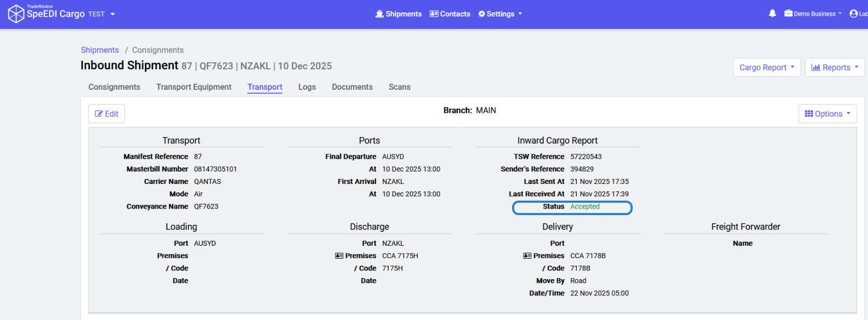This screenshot has width=868, height=320.
Task: Click the contact card icon beside Delivery Premises
Action: pos(527,256)
